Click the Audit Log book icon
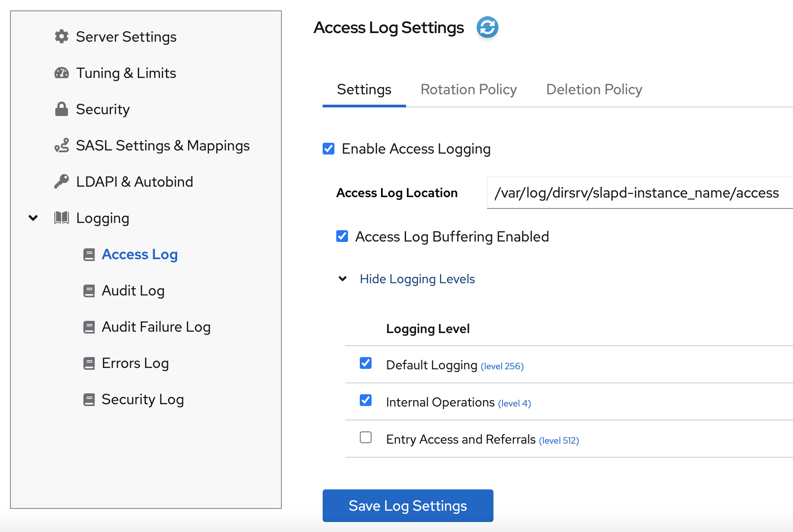 point(89,291)
